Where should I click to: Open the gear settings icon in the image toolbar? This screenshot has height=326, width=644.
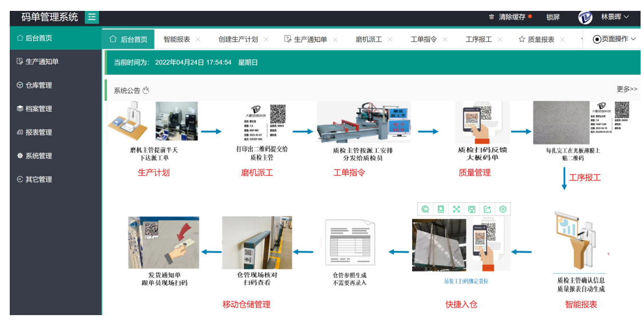tap(503, 209)
